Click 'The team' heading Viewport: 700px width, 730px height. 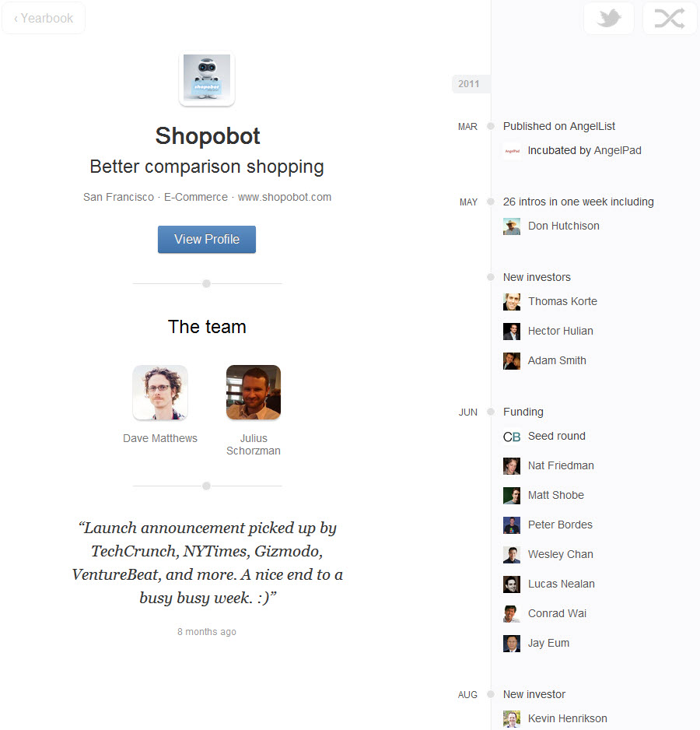(x=207, y=327)
